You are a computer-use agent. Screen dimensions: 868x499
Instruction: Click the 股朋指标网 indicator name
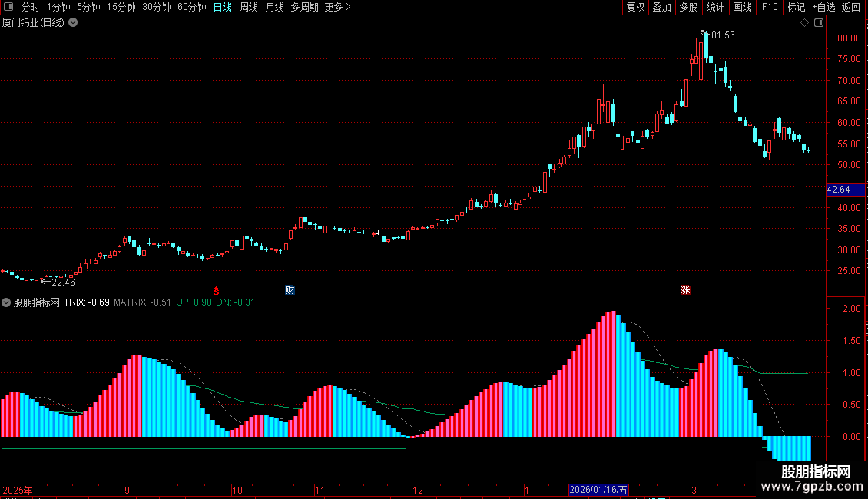pyautogui.click(x=37, y=302)
